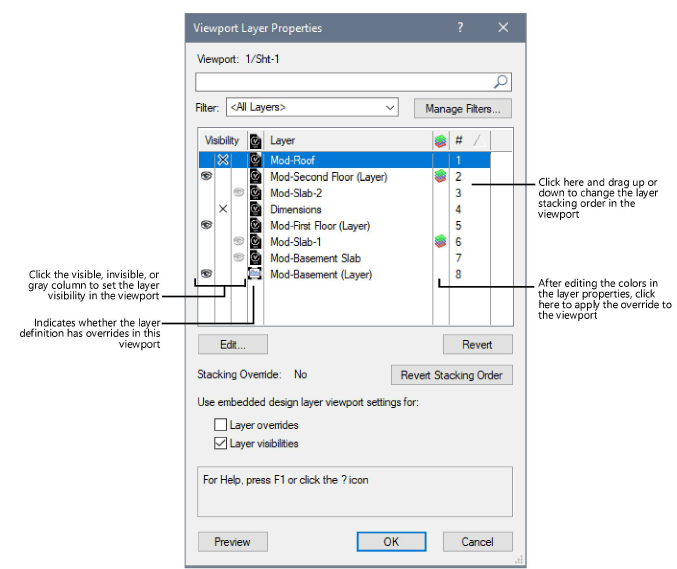Click Revert Stacking Order
677x569 pixels.
click(x=452, y=375)
